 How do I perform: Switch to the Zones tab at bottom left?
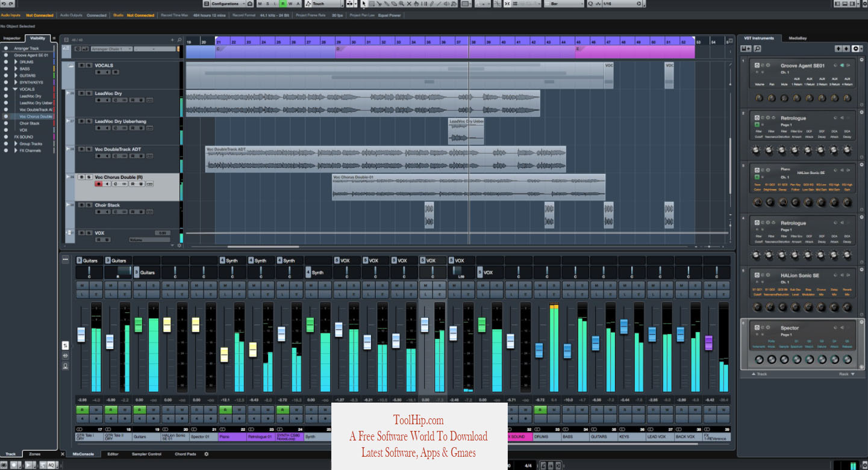(34, 454)
